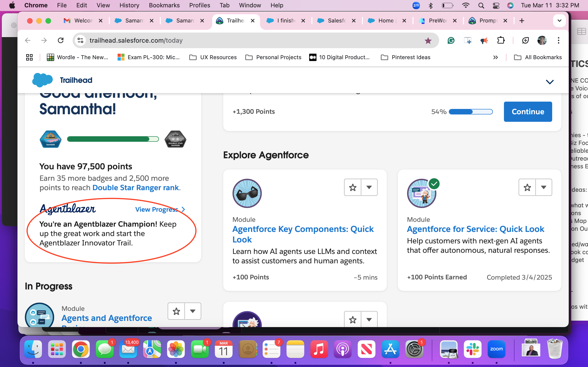
Task: Open the Bookmarks menu in menu bar
Action: pyautogui.click(x=164, y=5)
